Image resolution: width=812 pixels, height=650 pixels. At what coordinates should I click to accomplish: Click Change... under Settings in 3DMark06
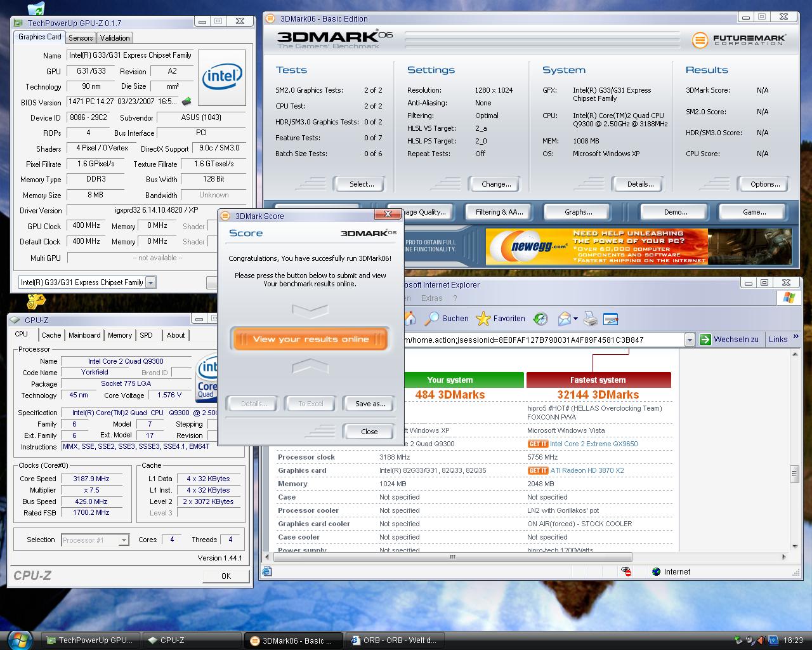[496, 184]
